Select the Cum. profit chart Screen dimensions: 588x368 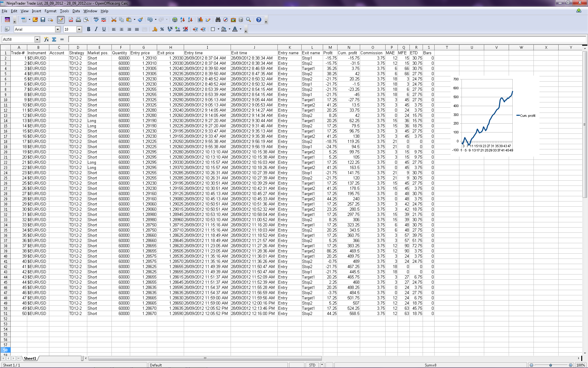[495, 116]
